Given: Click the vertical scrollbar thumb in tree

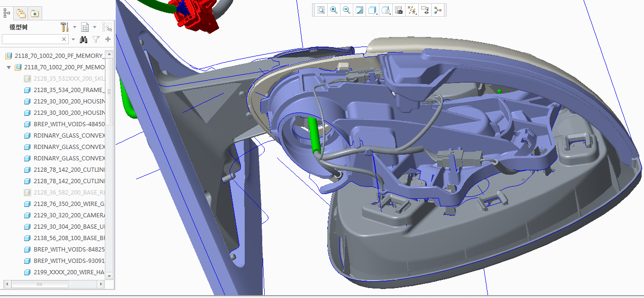Looking at the screenshot, I should pyautogui.click(x=110, y=91).
